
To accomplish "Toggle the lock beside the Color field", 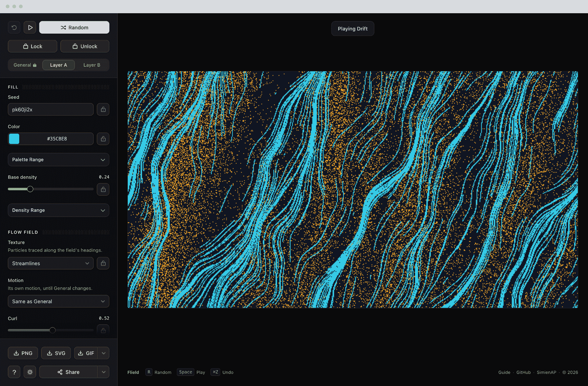I will click(x=103, y=139).
